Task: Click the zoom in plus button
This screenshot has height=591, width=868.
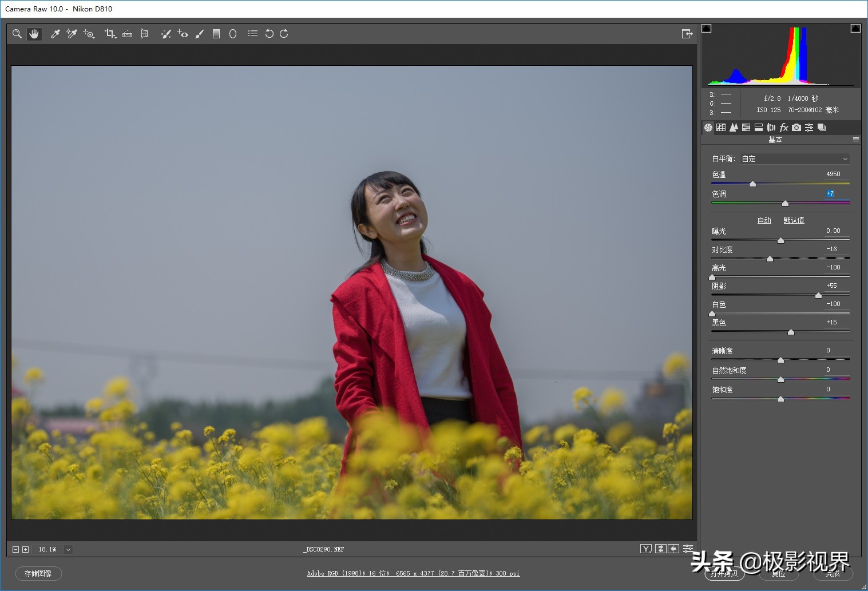Action: click(x=25, y=549)
